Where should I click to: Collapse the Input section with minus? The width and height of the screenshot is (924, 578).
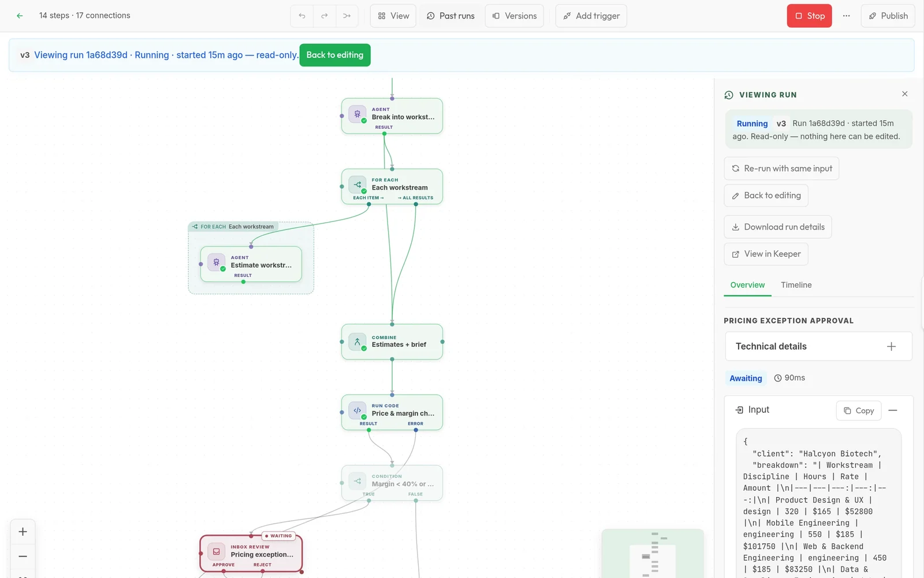[893, 410]
